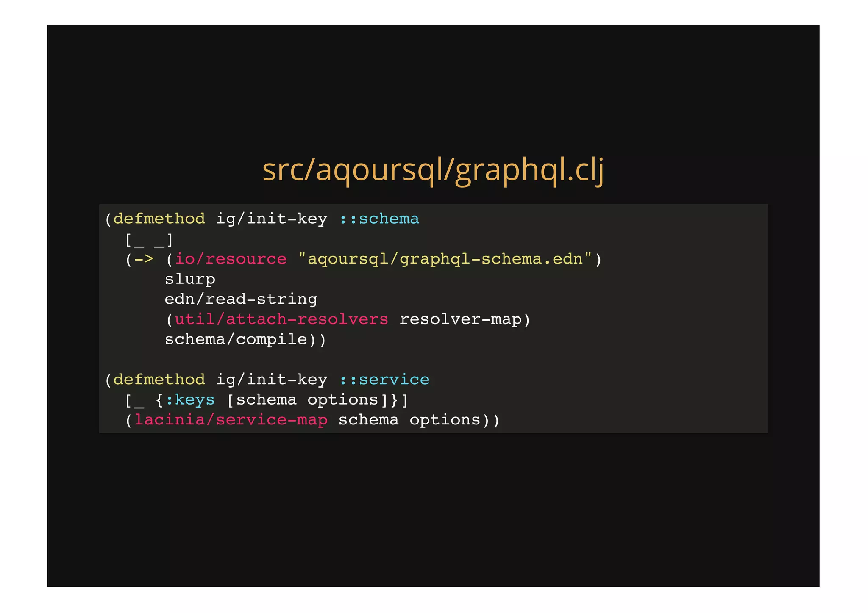
Task: Click the [_ _] argument vector
Action: coord(149,240)
